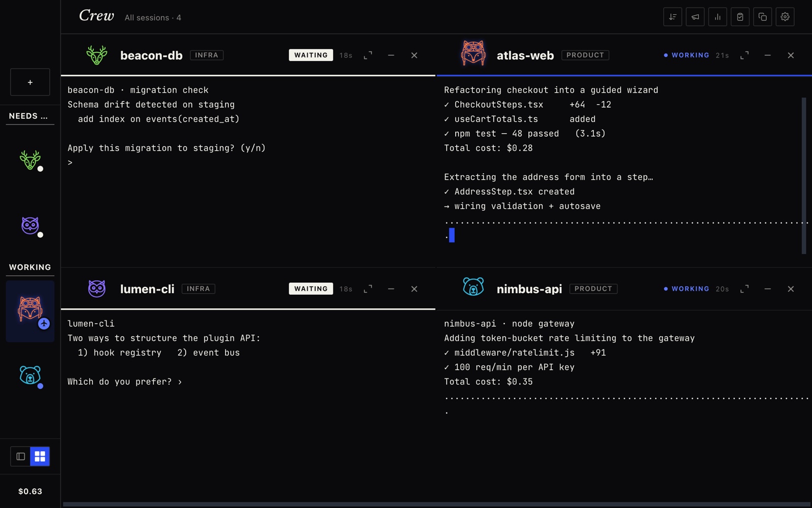
Task: Click the 'AddressStep.tsx created' line
Action: pos(509,192)
